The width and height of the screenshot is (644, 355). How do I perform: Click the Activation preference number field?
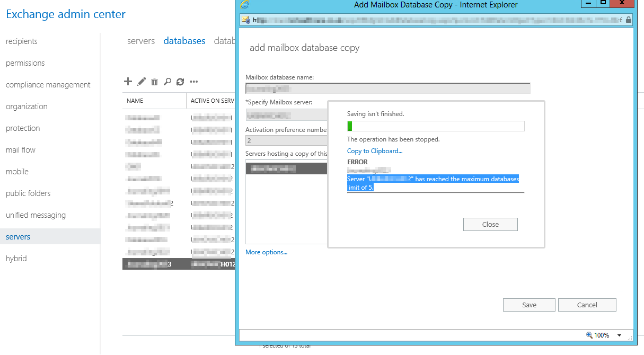286,141
